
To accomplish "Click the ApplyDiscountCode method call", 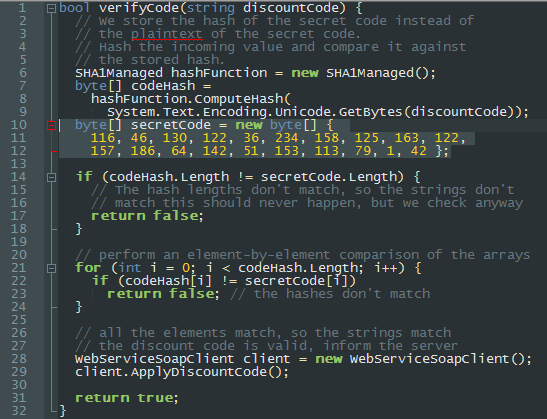I will [199, 372].
